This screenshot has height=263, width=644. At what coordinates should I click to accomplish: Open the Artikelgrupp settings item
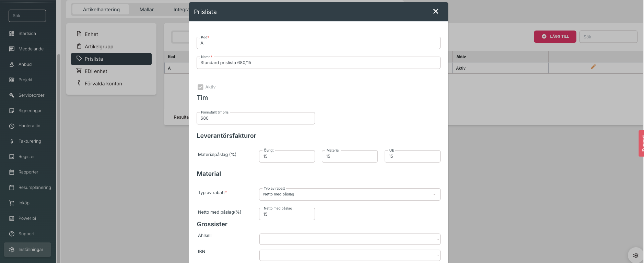point(111,47)
